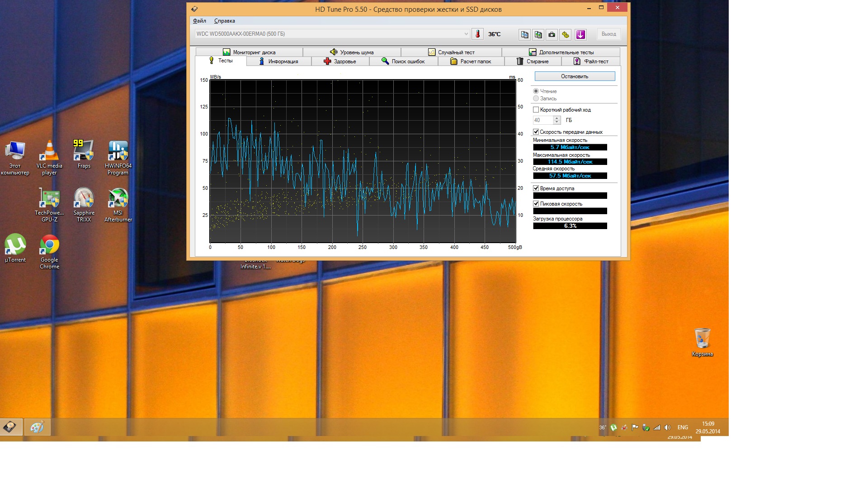Toggle the Пиковая скорость checkbox
The height and width of the screenshot is (488, 868).
(x=536, y=204)
